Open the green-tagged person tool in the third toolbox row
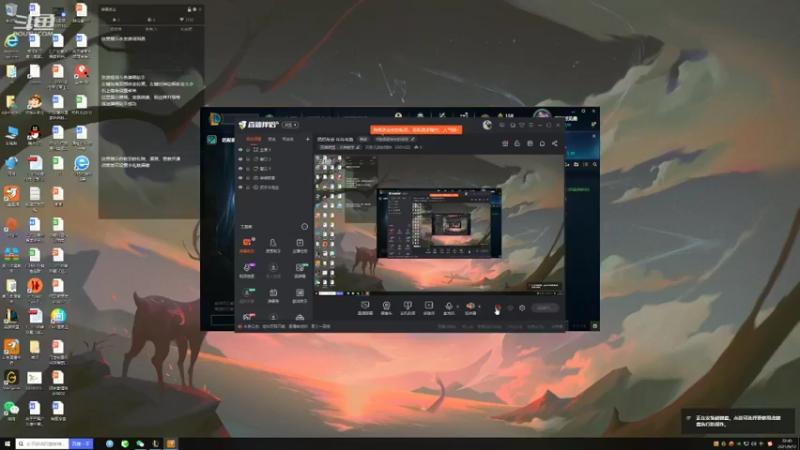This screenshot has height=450, width=800. click(x=247, y=295)
